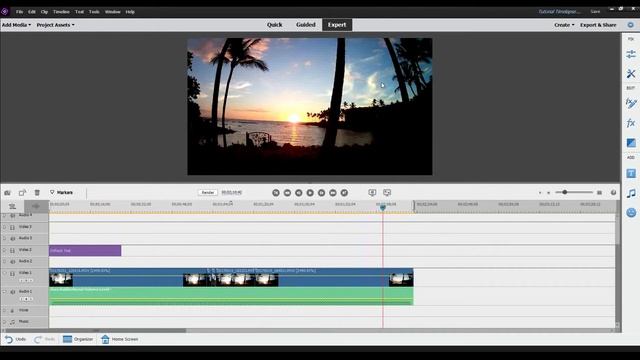The height and width of the screenshot is (360, 640).
Task: Select the purple title clip on Video 2
Action: (x=85, y=251)
